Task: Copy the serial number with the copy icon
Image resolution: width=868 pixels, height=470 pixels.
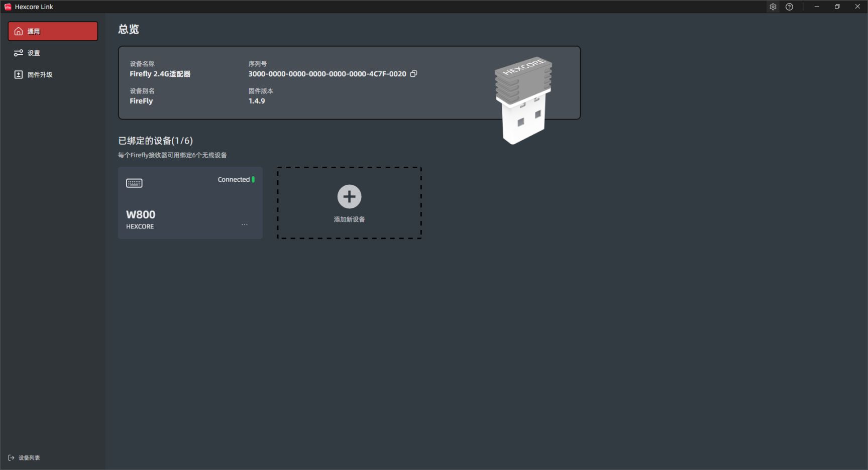Action: tap(414, 74)
